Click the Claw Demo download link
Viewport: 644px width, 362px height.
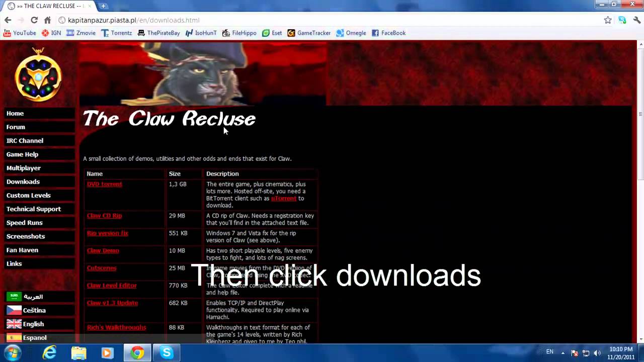103,250
